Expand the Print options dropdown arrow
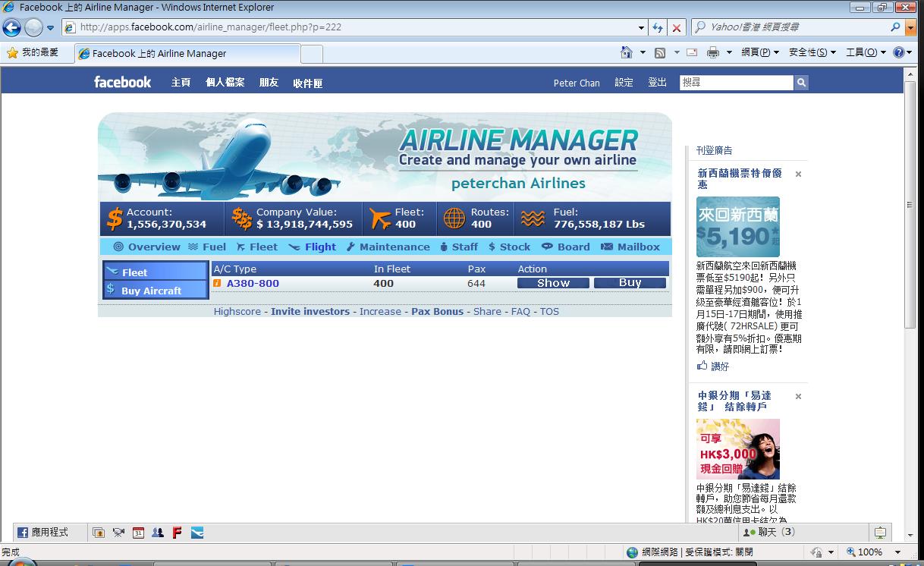Screen dimensions: 924x566 coord(729,52)
